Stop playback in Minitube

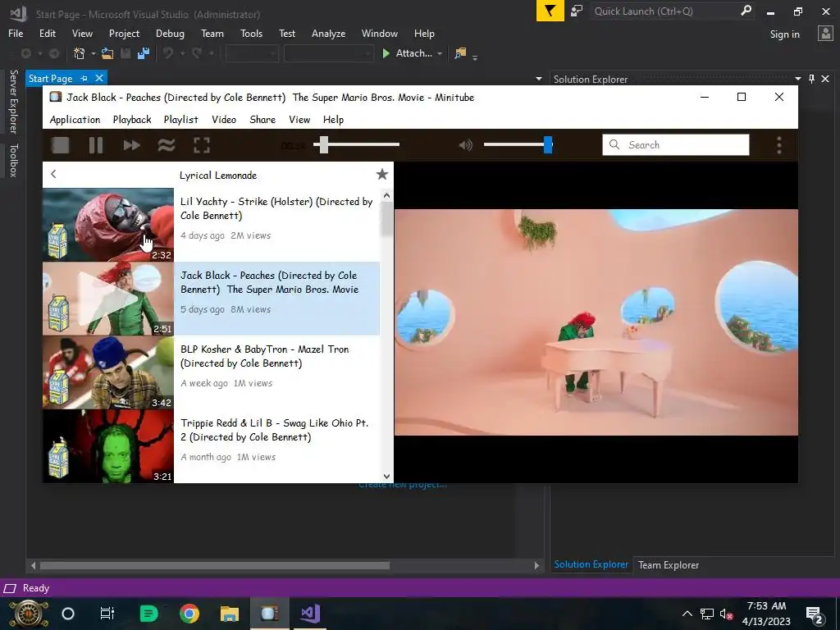[61, 145]
